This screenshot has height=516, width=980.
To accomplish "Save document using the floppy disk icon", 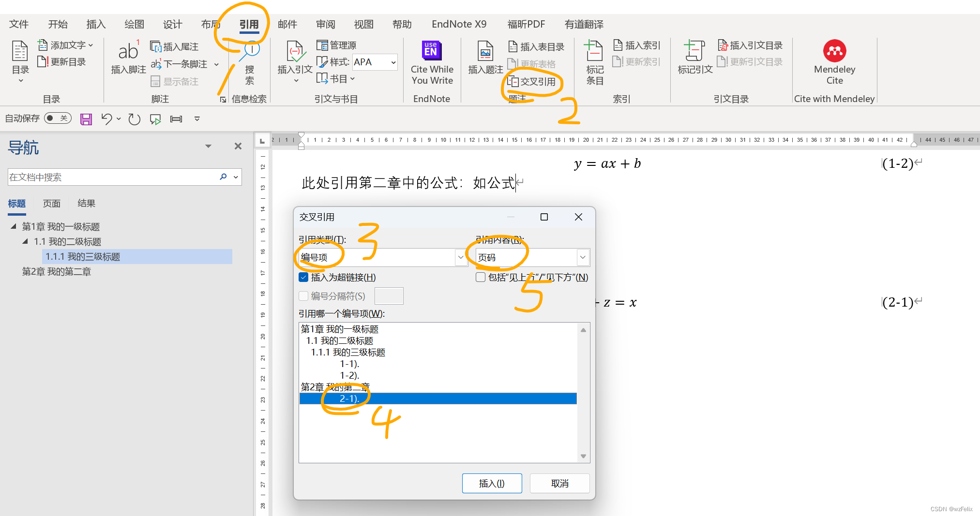I will (x=86, y=119).
